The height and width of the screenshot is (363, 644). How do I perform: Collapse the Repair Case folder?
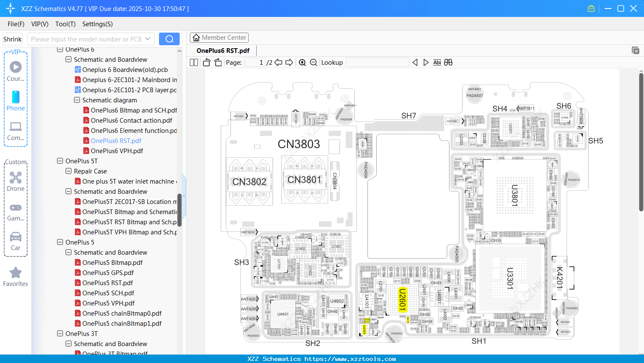click(x=69, y=171)
